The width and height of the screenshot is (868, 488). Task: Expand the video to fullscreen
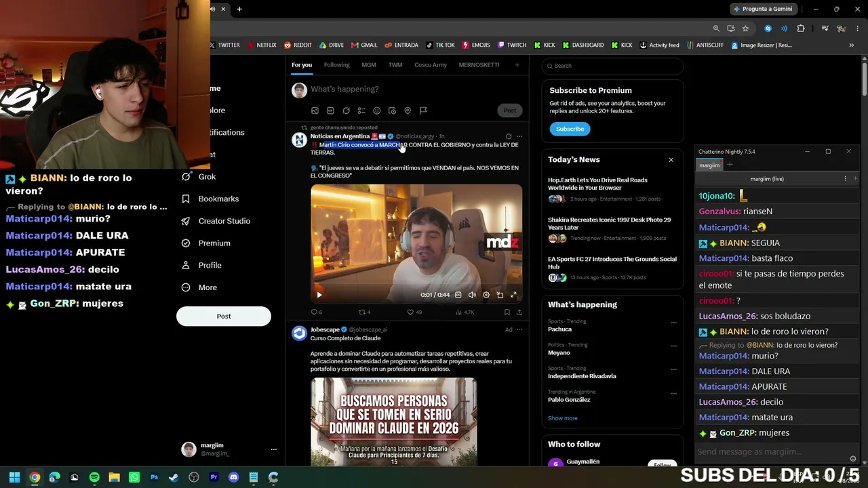[x=513, y=295]
